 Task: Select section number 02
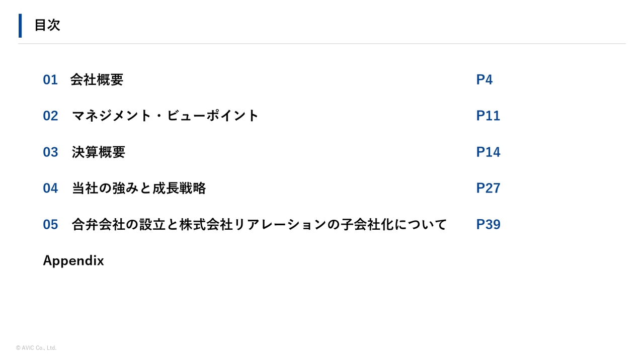click(50, 116)
